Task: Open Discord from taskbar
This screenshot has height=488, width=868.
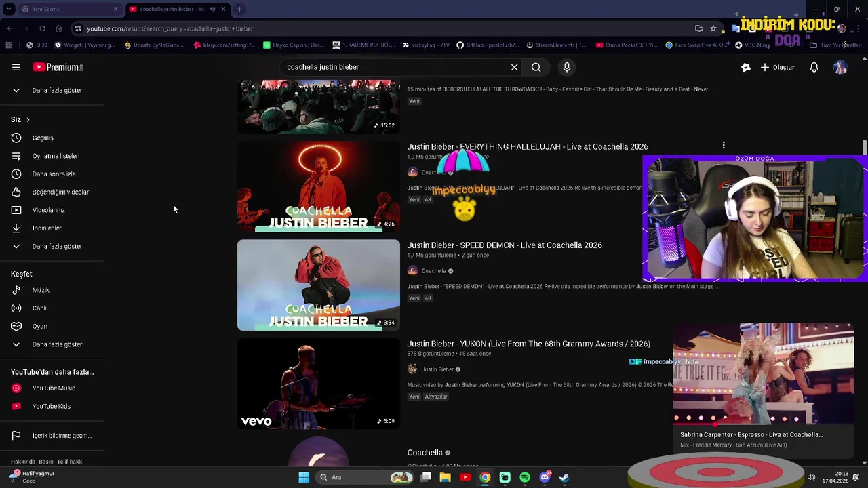Action: coord(545,477)
